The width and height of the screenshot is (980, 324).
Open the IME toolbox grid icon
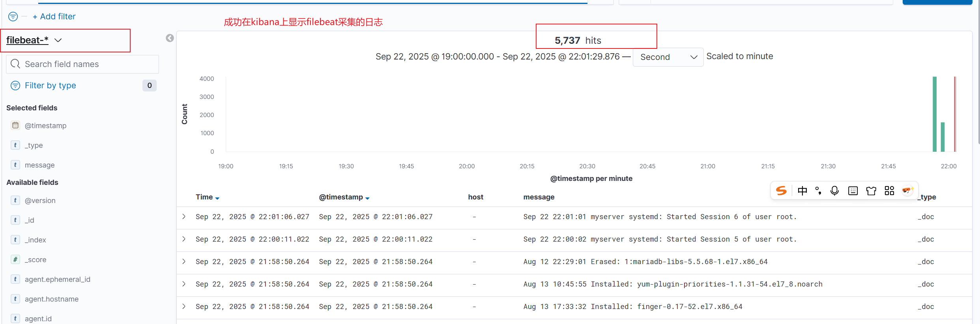(889, 191)
